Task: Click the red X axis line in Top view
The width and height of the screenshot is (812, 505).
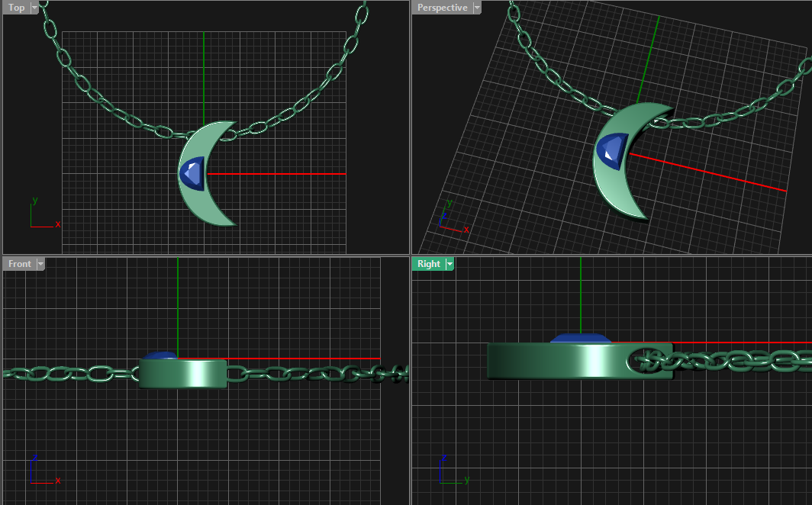Action: pos(290,174)
